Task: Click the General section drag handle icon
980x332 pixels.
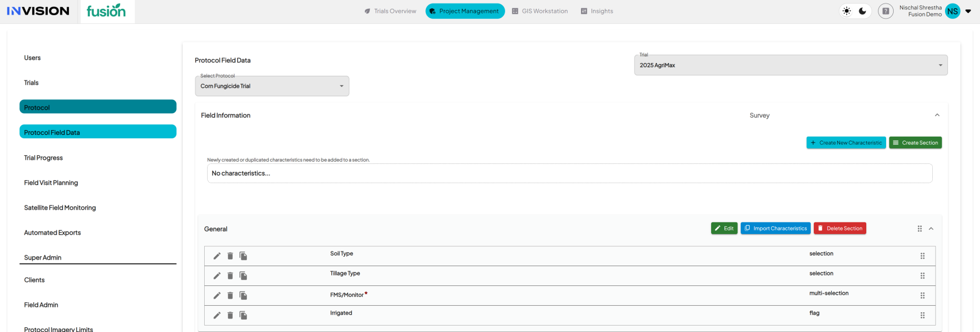Action: [x=919, y=229]
